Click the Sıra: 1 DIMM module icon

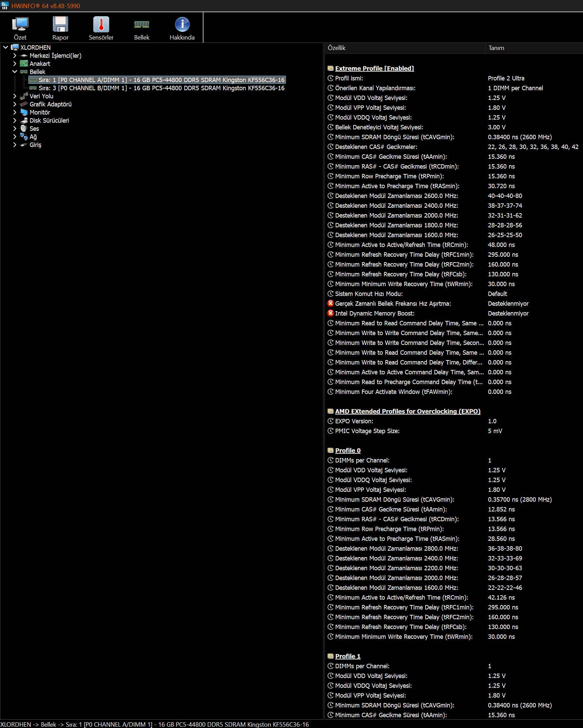tap(33, 80)
